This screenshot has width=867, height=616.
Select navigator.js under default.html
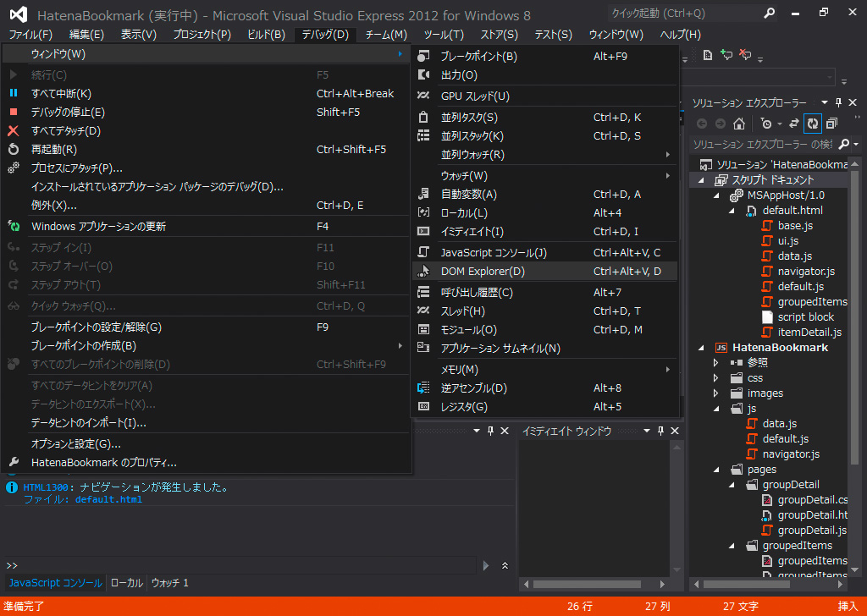(x=806, y=272)
